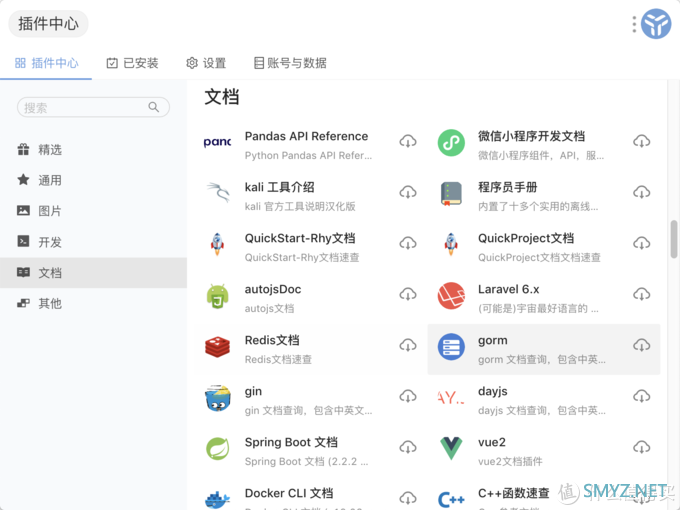The height and width of the screenshot is (510, 680).
Task: Open the Pandas API Reference title
Action: coord(306,136)
